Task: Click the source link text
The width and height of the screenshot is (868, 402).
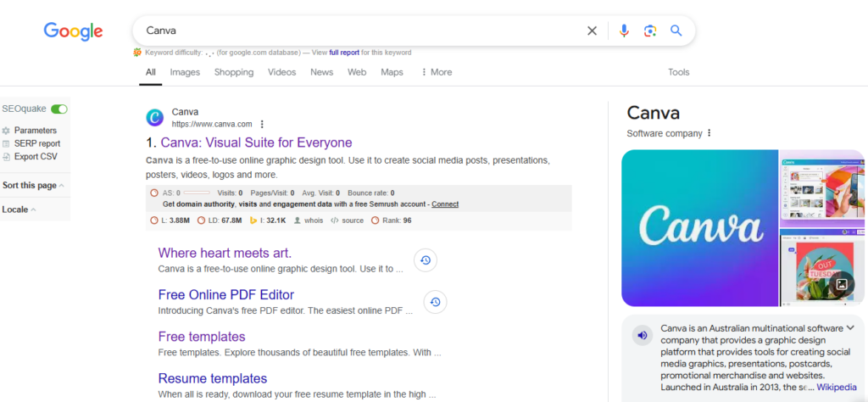Action: point(353,221)
